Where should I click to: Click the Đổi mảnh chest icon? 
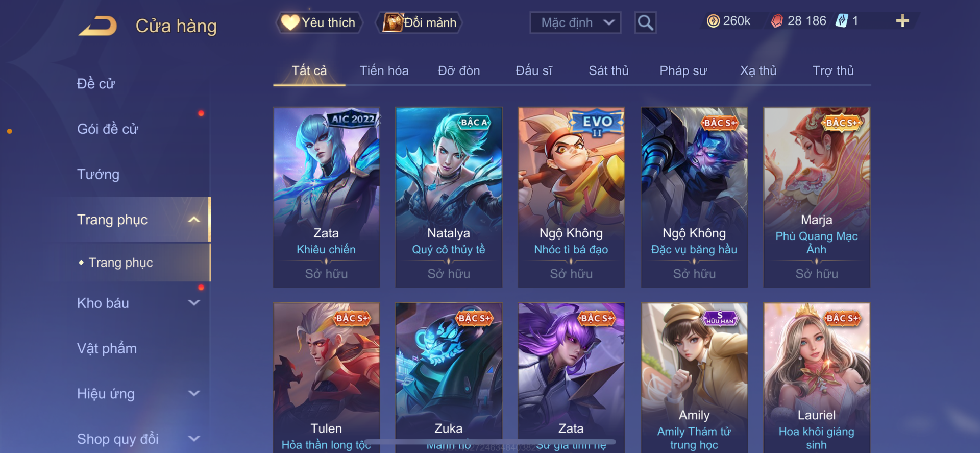[393, 22]
